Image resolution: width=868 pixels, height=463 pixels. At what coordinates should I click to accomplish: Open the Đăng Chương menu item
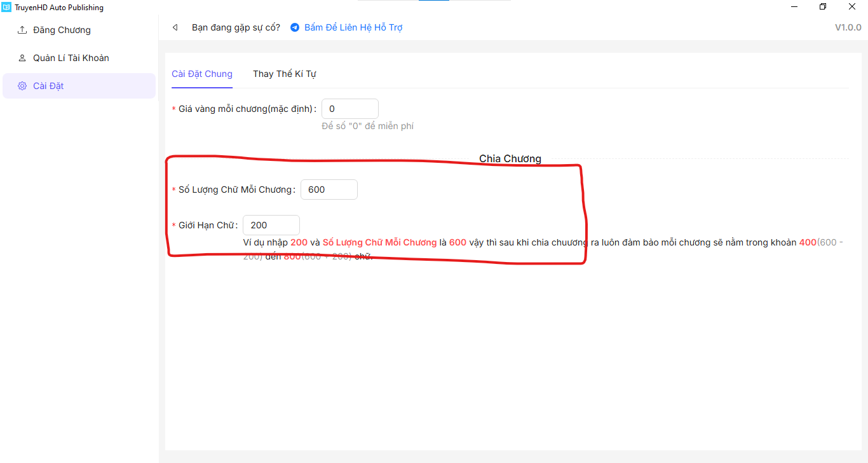(x=62, y=30)
